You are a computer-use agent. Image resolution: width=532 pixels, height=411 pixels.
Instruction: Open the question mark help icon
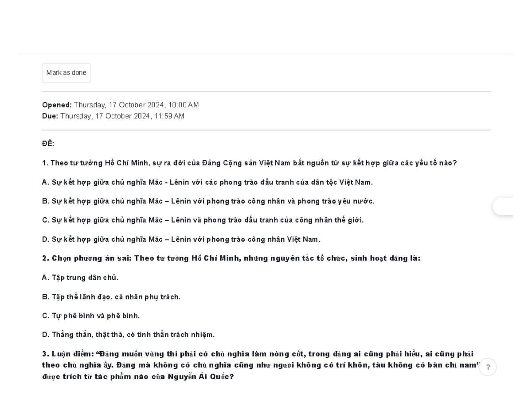[488, 367]
